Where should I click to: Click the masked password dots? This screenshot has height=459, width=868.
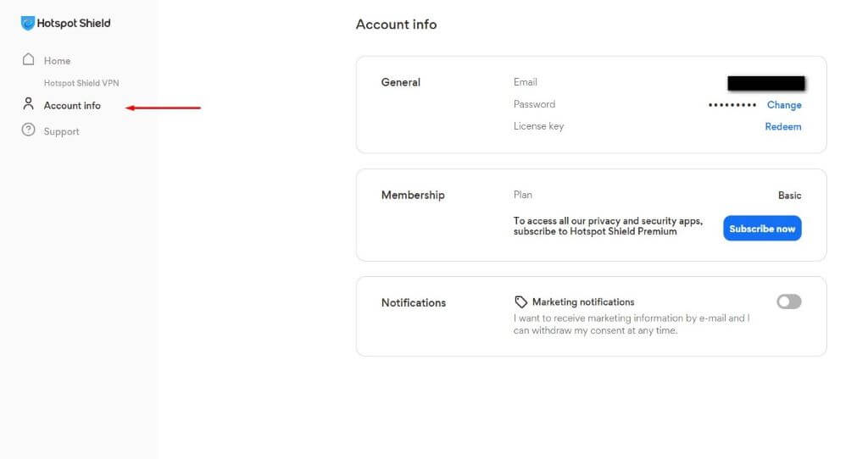732,105
